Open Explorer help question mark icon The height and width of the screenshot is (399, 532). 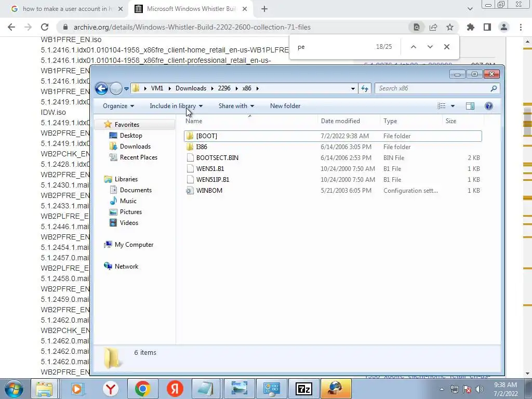(x=488, y=106)
